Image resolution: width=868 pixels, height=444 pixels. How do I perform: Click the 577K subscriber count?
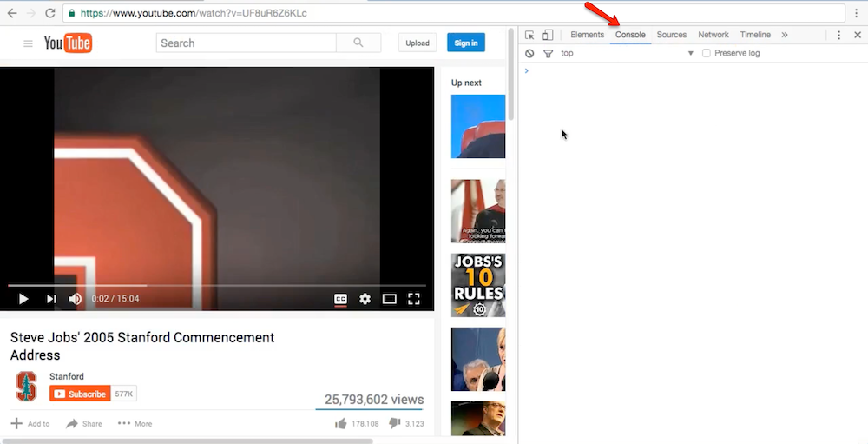[x=124, y=394]
